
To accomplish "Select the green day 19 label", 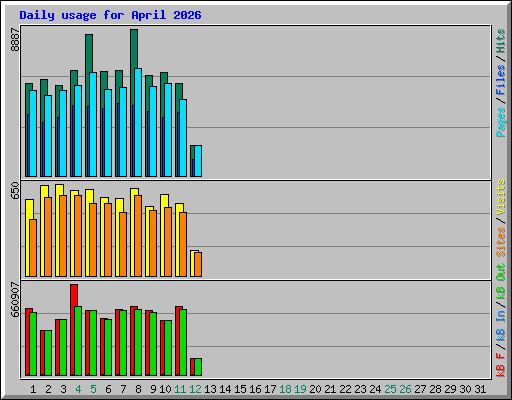I will pos(300,389).
